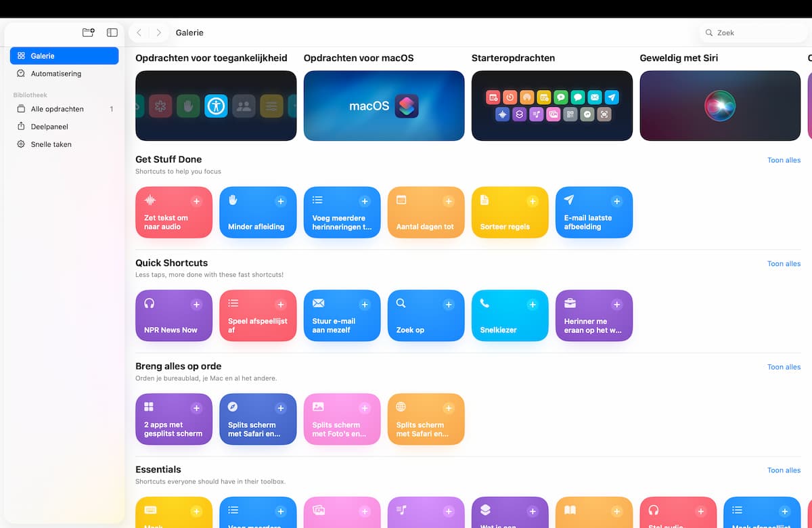Open Stuur e-mail aan mezelf card
The width and height of the screenshot is (812, 528).
(342, 315)
